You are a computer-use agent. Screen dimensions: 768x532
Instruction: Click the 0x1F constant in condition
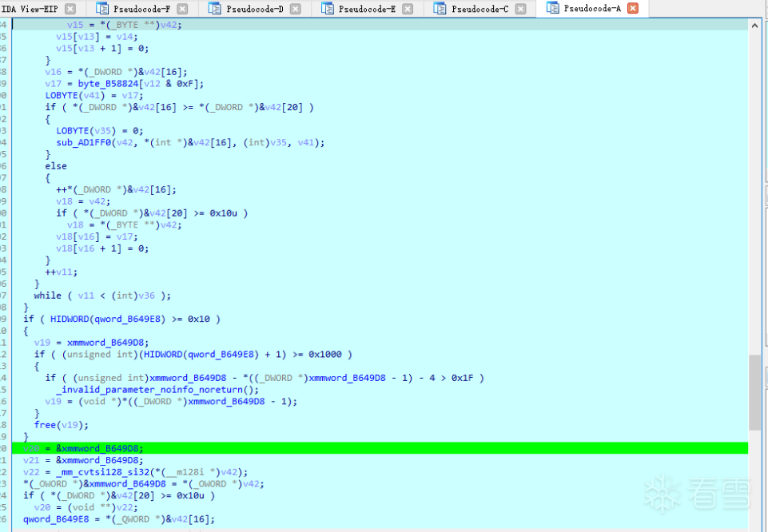463,378
